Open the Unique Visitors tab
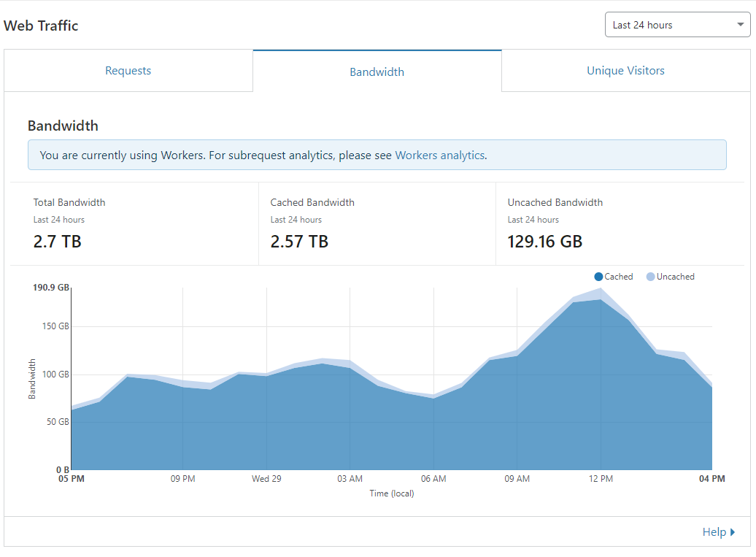This screenshot has width=756, height=557. [x=626, y=70]
